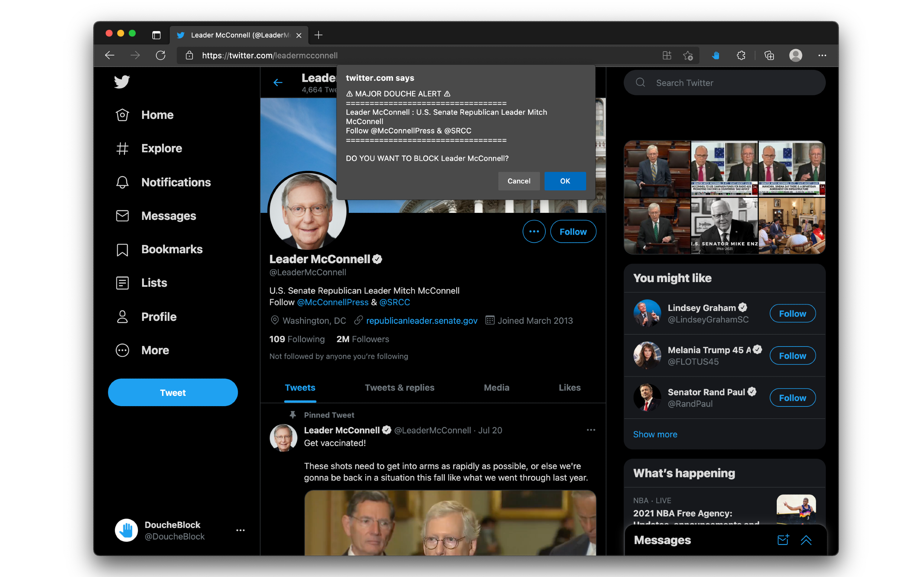The width and height of the screenshot is (924, 577).
Task: Click the Twitter bird logo
Action: coord(122,82)
